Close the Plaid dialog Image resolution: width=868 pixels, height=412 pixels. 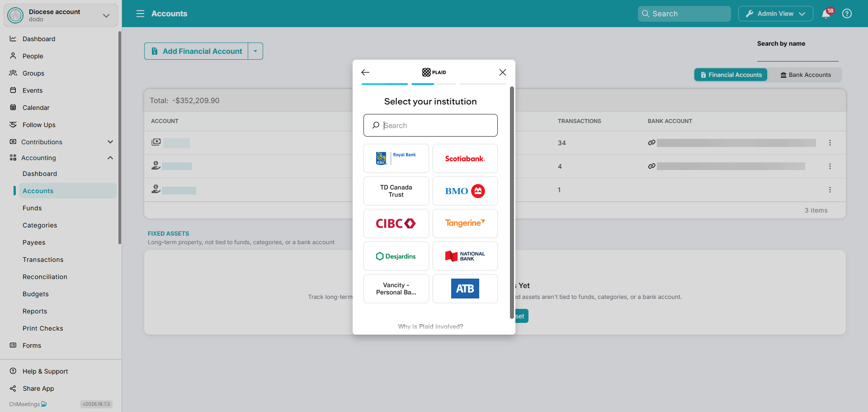coord(502,72)
